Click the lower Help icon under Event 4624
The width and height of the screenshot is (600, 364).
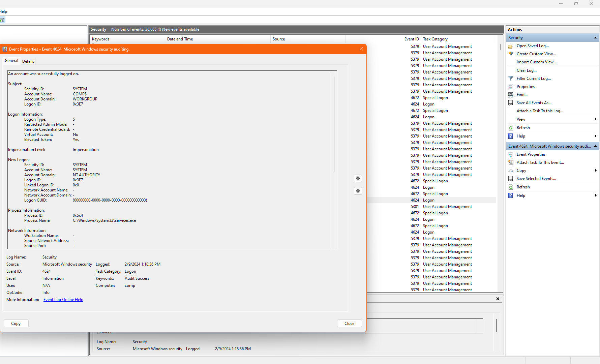pyautogui.click(x=511, y=195)
